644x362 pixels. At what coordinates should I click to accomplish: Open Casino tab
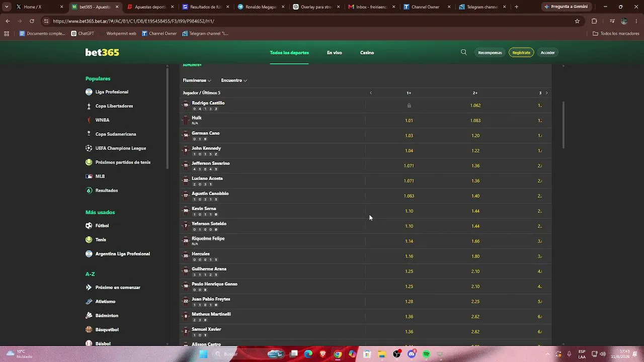367,53
